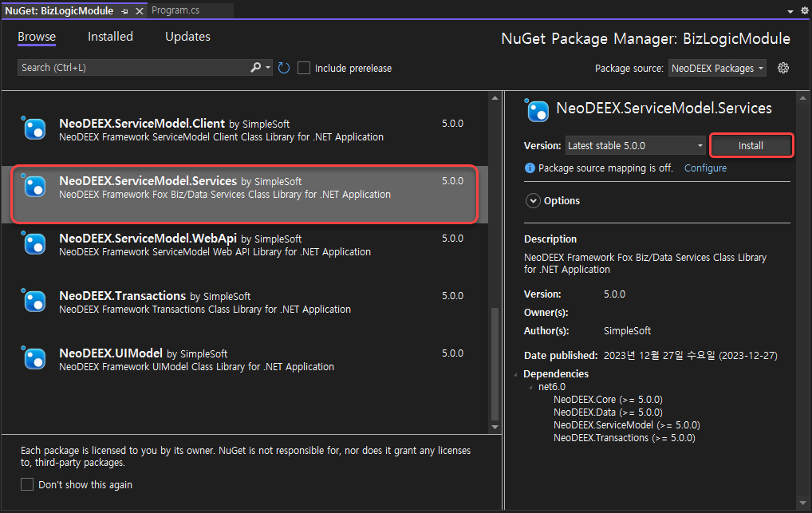Click the search magnifier icon
This screenshot has width=812, height=513.
pyautogui.click(x=255, y=67)
